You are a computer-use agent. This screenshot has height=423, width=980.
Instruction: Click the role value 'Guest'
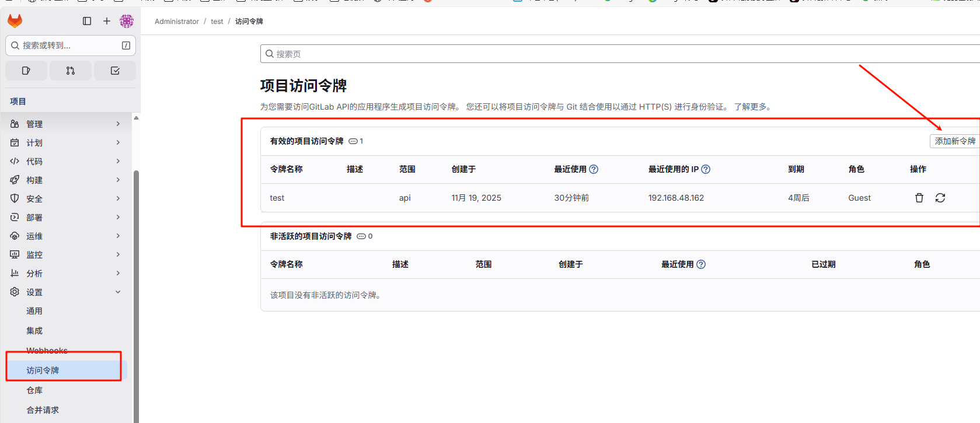coord(859,198)
